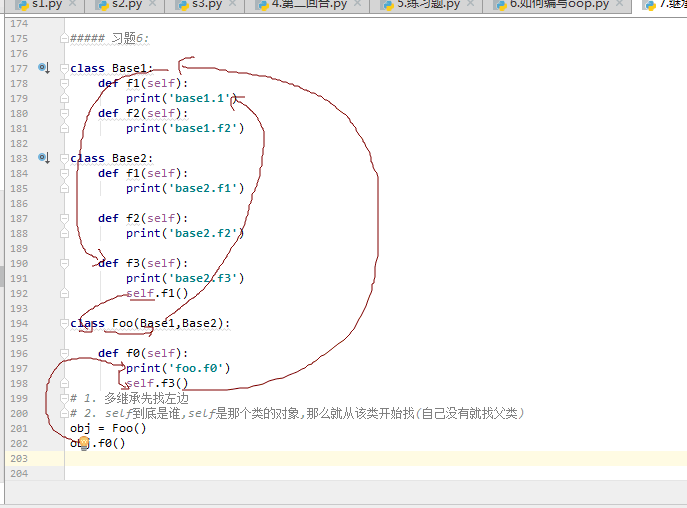Fold the comment block at line 199
This screenshot has height=508, width=687.
click(x=66, y=398)
